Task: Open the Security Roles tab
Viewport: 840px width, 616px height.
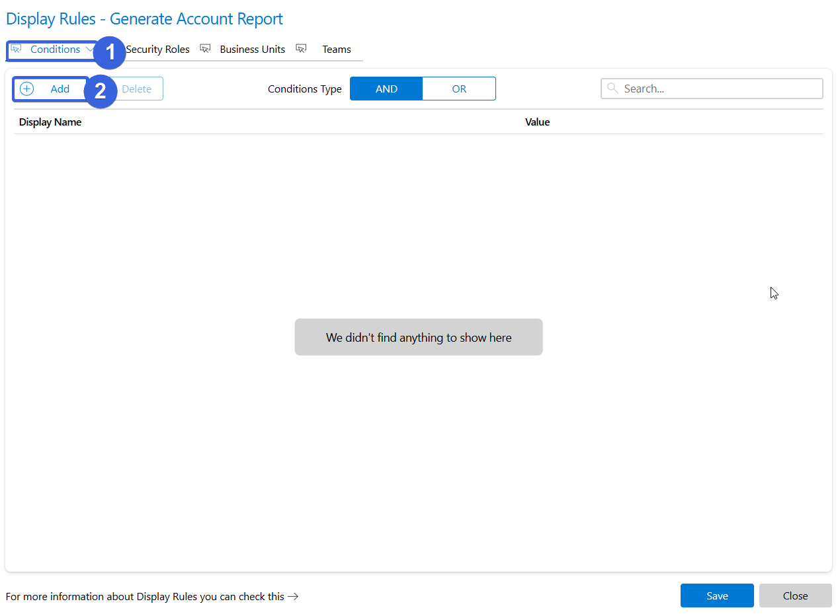Action: [157, 50]
